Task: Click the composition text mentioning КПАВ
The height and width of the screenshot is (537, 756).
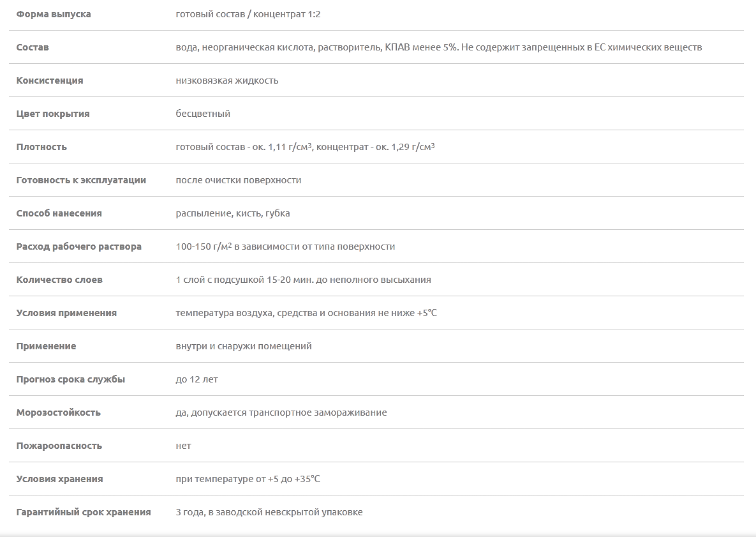Action: coord(438,47)
